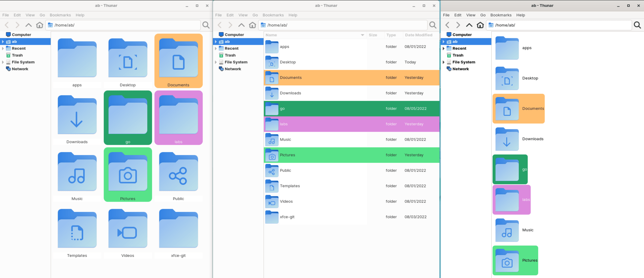
Task: Select the green go row in middle window
Action: point(352,109)
